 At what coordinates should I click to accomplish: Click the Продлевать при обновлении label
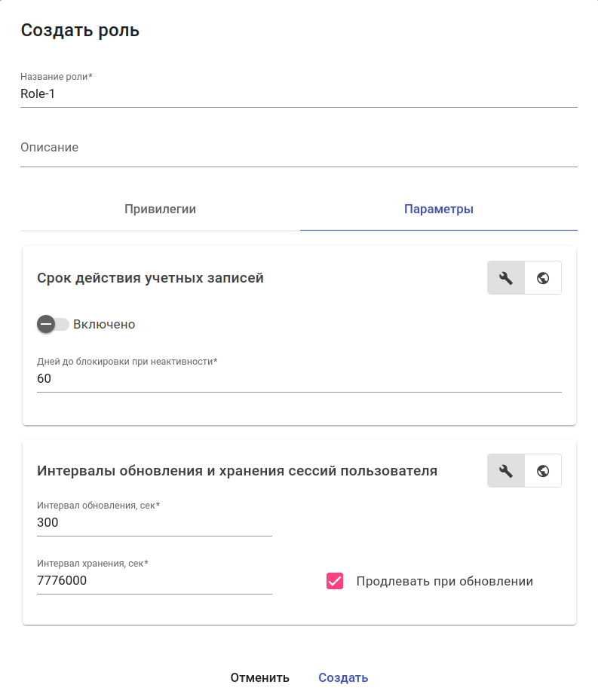(444, 581)
